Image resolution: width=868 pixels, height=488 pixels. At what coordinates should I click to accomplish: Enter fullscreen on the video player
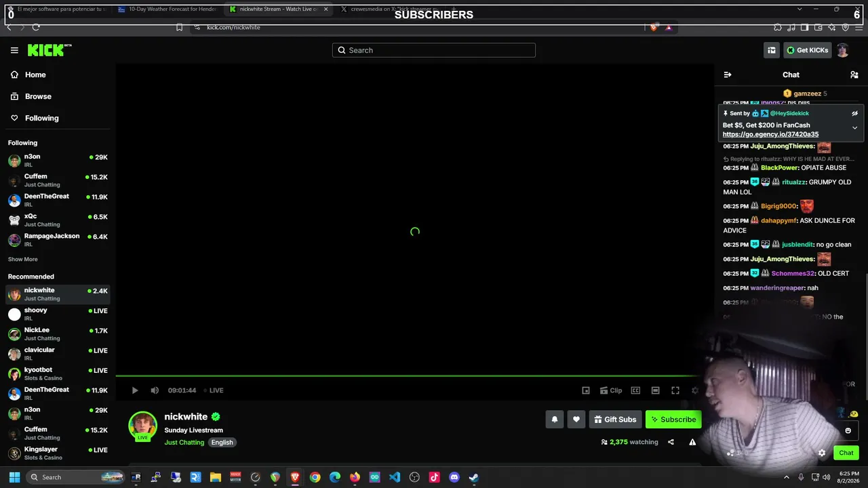point(675,390)
